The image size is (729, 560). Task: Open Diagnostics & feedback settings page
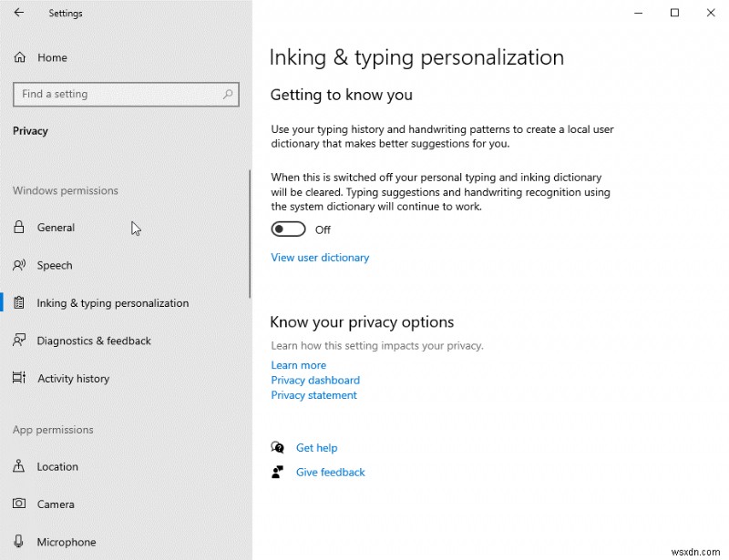[94, 341]
